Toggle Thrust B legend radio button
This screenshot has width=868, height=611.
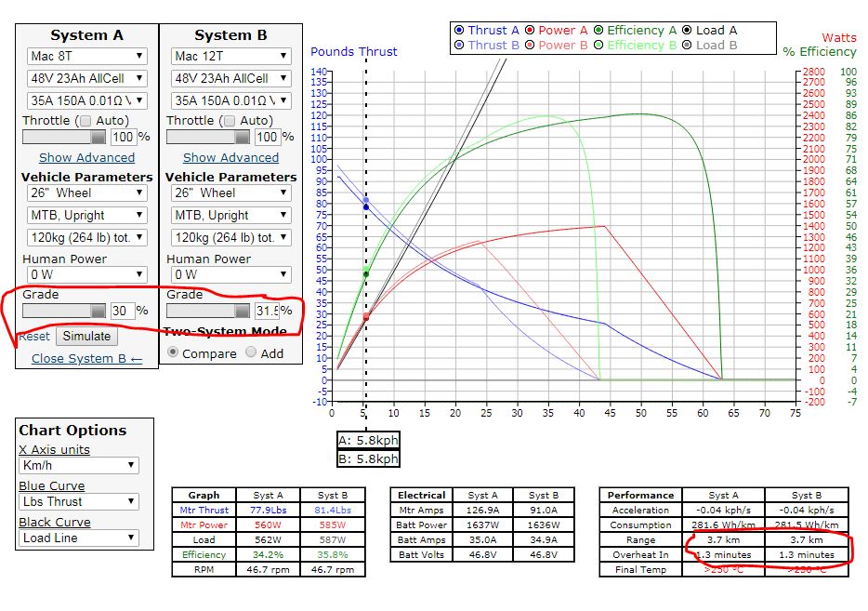[458, 45]
